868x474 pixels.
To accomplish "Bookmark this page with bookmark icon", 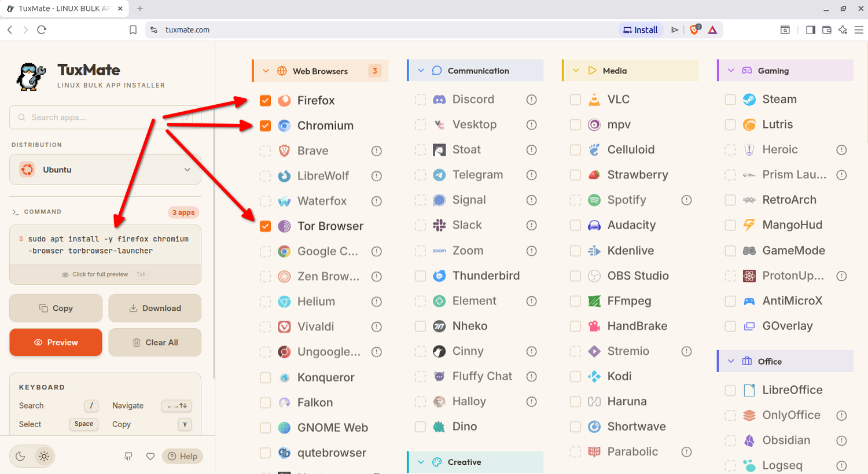I will point(133,30).
